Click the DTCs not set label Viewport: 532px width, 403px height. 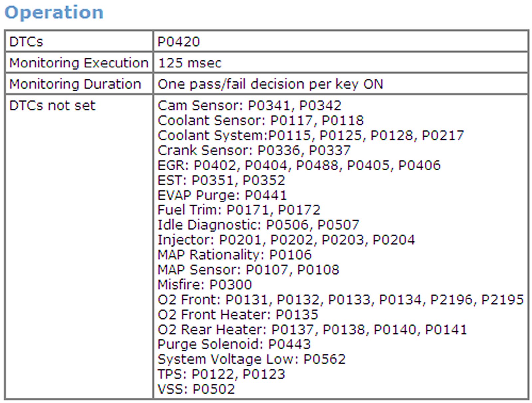click(x=52, y=106)
